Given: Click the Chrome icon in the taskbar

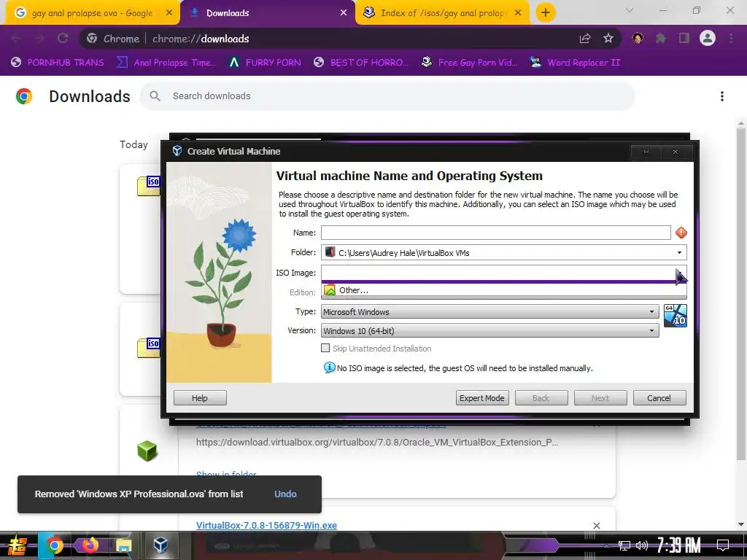Looking at the screenshot, I should point(55,545).
